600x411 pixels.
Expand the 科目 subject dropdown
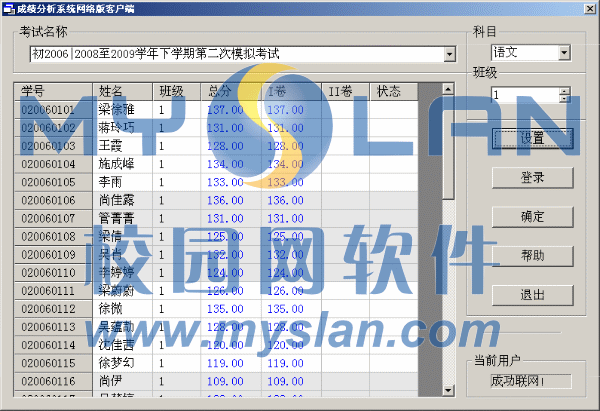point(564,51)
